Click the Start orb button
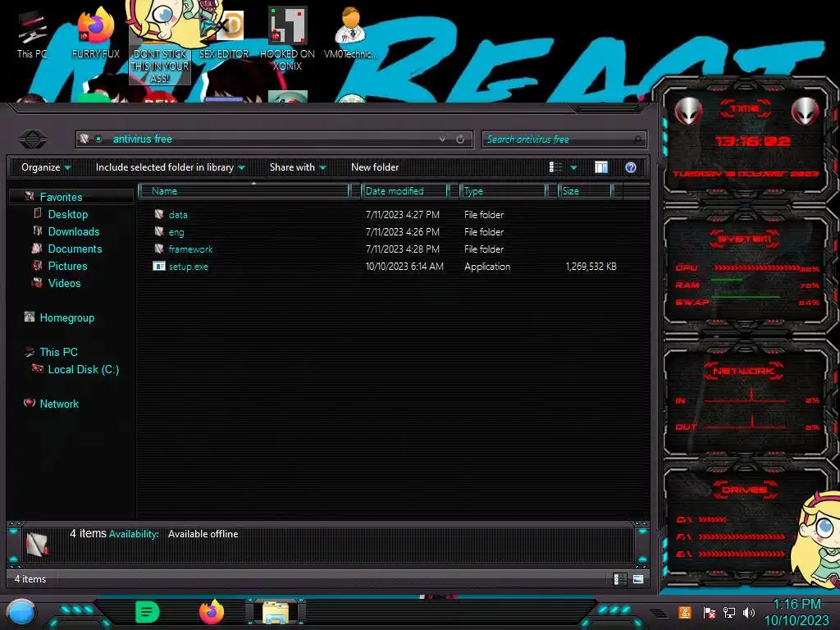 coord(21,612)
